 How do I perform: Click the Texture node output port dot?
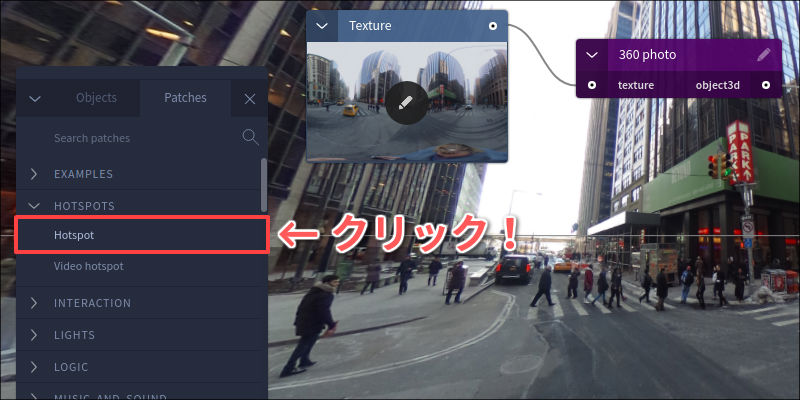tap(493, 26)
